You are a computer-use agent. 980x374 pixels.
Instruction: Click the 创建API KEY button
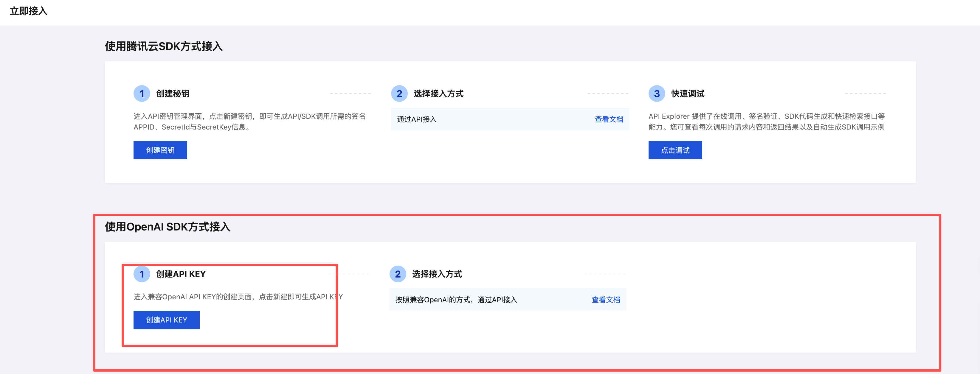click(166, 320)
